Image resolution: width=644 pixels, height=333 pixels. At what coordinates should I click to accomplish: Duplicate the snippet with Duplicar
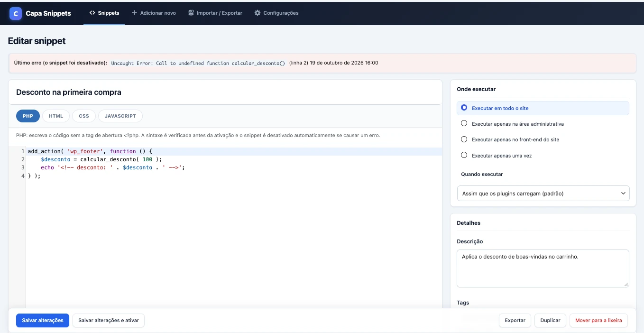[551, 321]
